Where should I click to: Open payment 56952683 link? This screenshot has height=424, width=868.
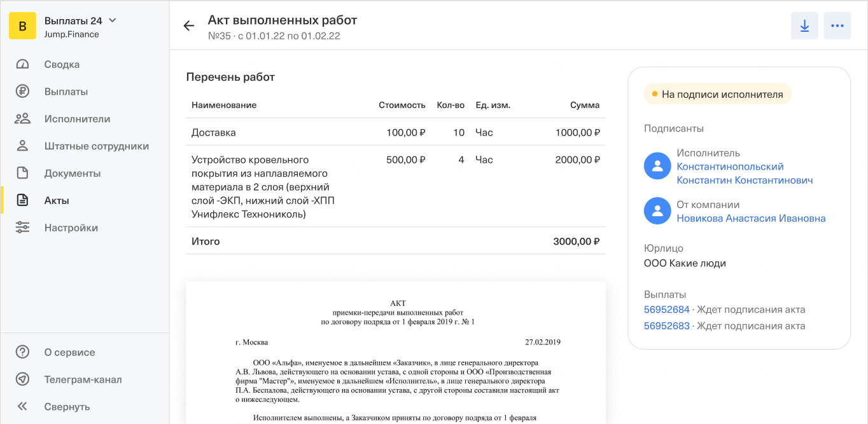coord(666,326)
